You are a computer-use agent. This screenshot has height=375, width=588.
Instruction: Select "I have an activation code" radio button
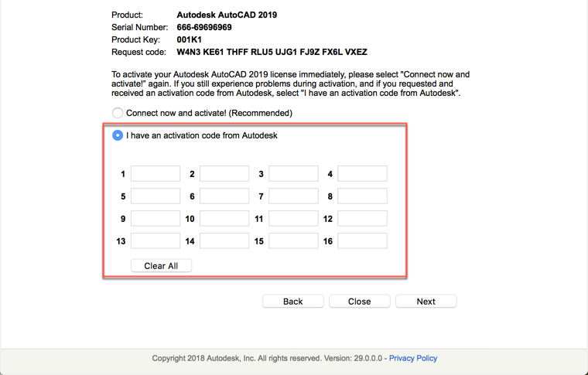[x=118, y=135]
